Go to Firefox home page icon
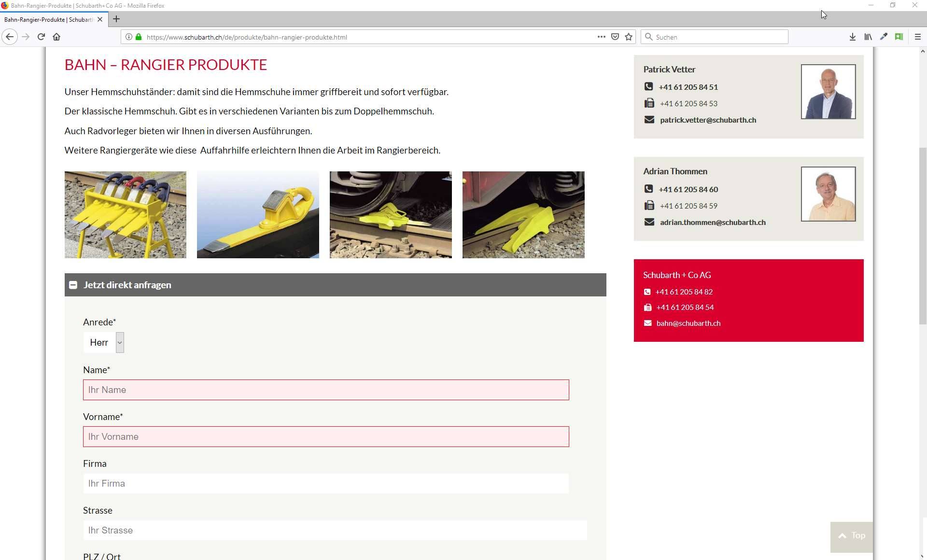 pyautogui.click(x=56, y=37)
